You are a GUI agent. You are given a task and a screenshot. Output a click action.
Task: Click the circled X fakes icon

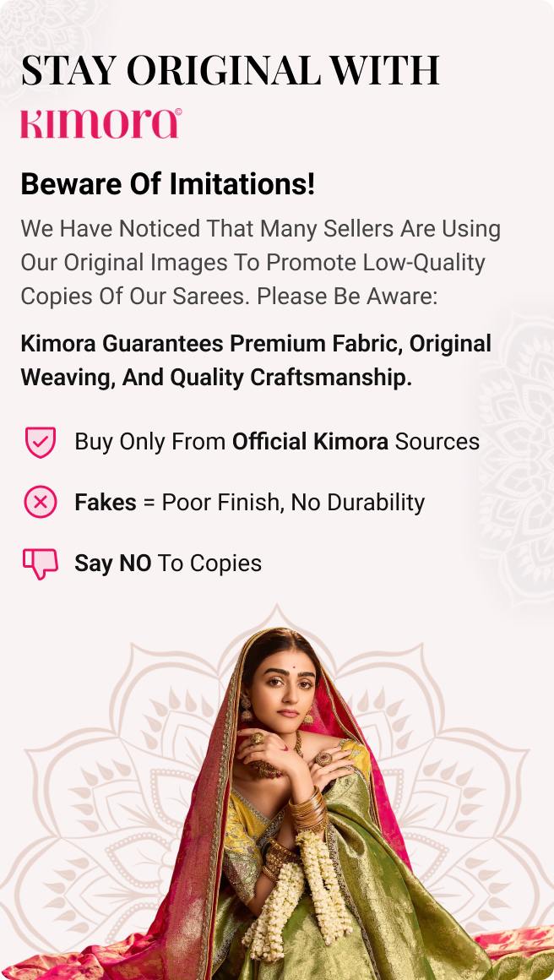(x=40, y=502)
